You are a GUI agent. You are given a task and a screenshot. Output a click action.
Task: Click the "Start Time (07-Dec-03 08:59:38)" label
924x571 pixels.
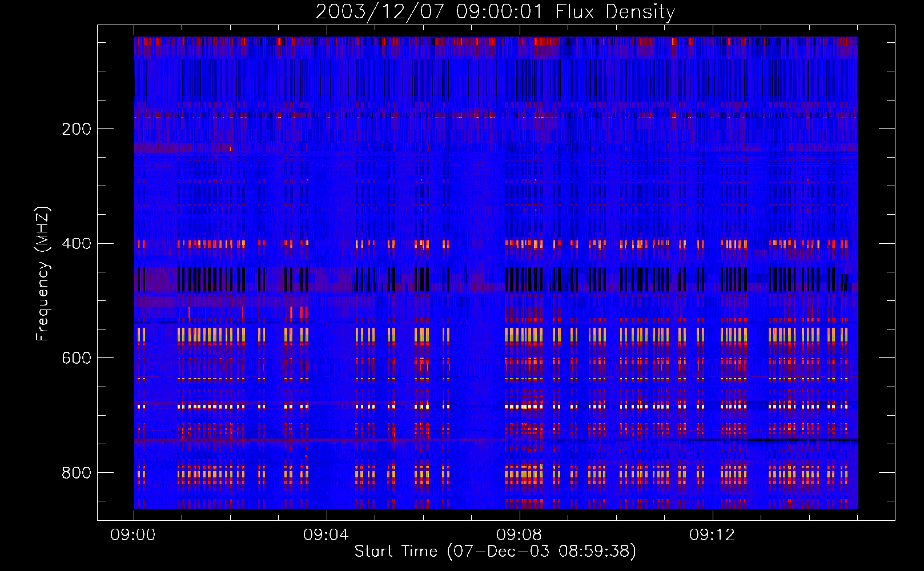pyautogui.click(x=495, y=552)
